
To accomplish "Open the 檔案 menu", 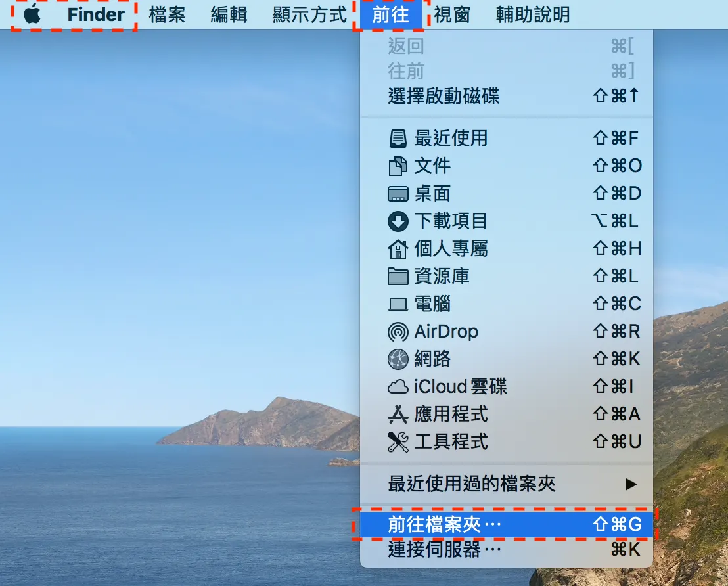I will 167,15.
